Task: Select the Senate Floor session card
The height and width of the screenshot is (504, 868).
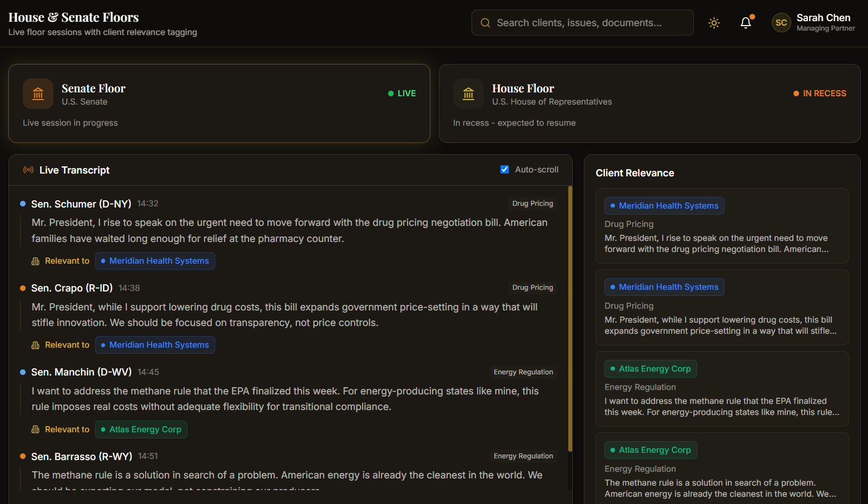Action: pos(219,103)
